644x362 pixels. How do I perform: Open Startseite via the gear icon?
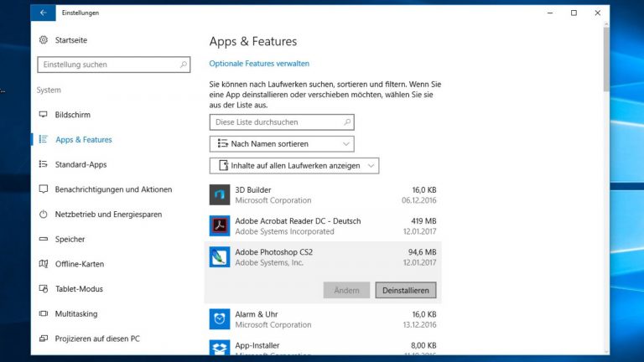[x=44, y=40]
